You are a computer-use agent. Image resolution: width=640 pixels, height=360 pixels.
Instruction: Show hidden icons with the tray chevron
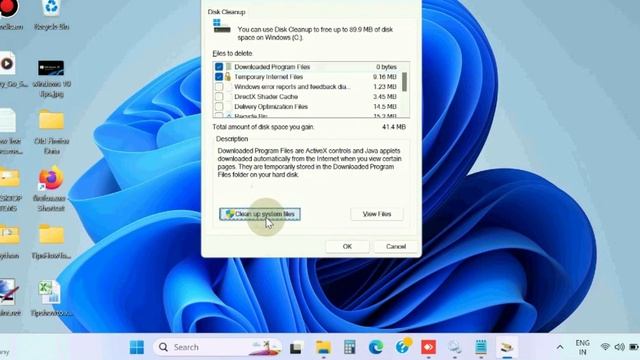click(560, 347)
